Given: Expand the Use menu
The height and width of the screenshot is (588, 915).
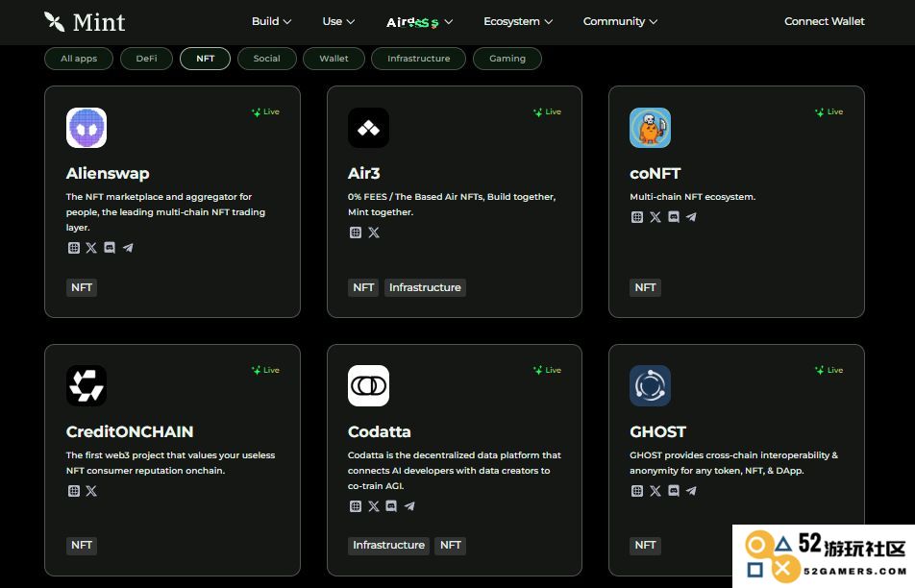Looking at the screenshot, I should (338, 21).
